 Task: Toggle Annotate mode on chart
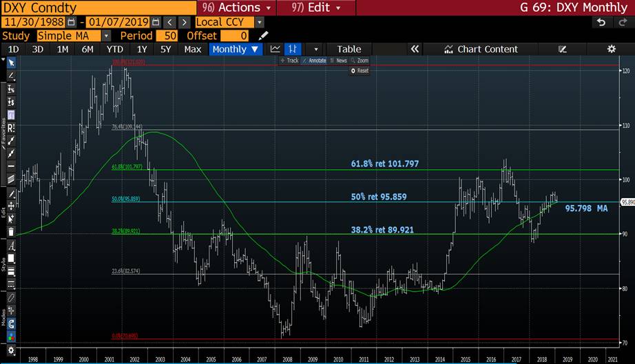point(315,61)
